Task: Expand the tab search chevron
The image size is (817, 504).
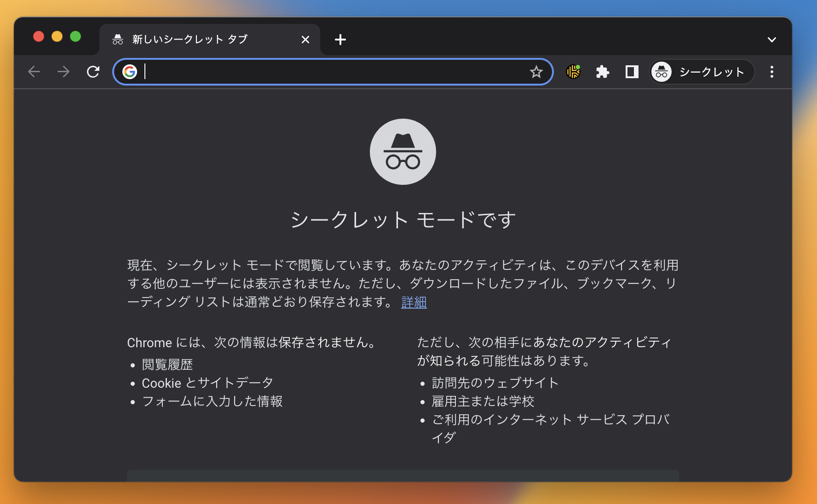Action: pyautogui.click(x=771, y=40)
